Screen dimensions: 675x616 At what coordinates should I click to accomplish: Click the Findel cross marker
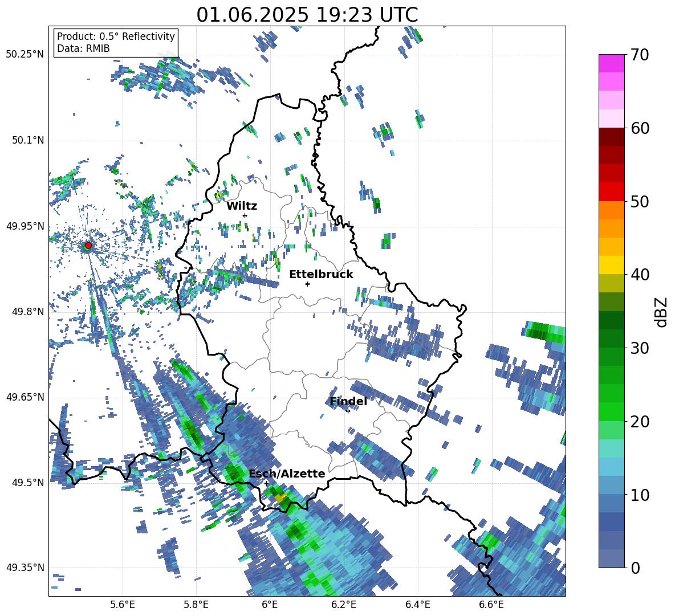(x=348, y=411)
